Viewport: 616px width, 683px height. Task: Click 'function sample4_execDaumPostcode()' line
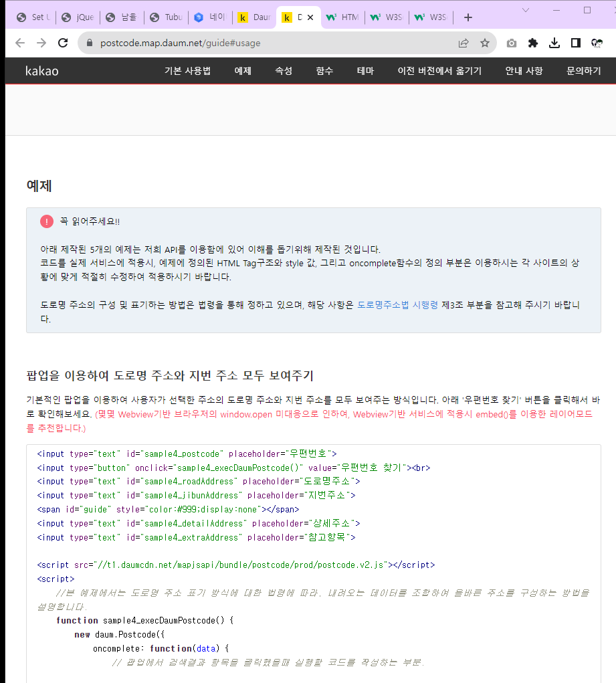tap(145, 620)
